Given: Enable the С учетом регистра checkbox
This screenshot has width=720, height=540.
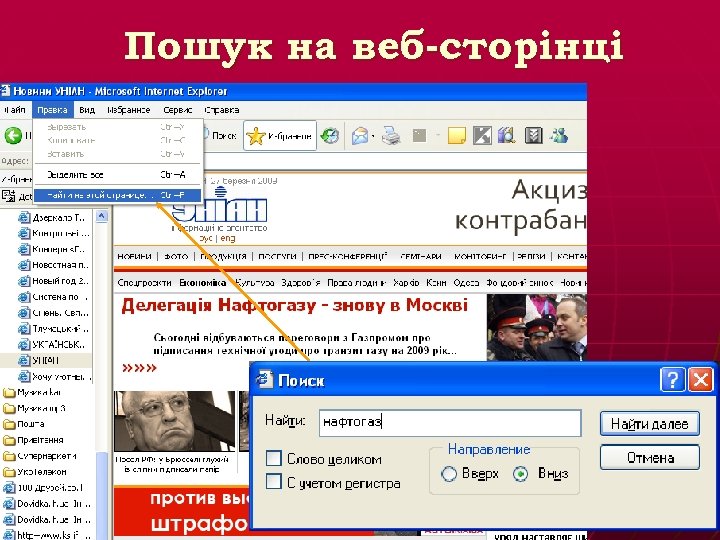Looking at the screenshot, I should point(274,482).
